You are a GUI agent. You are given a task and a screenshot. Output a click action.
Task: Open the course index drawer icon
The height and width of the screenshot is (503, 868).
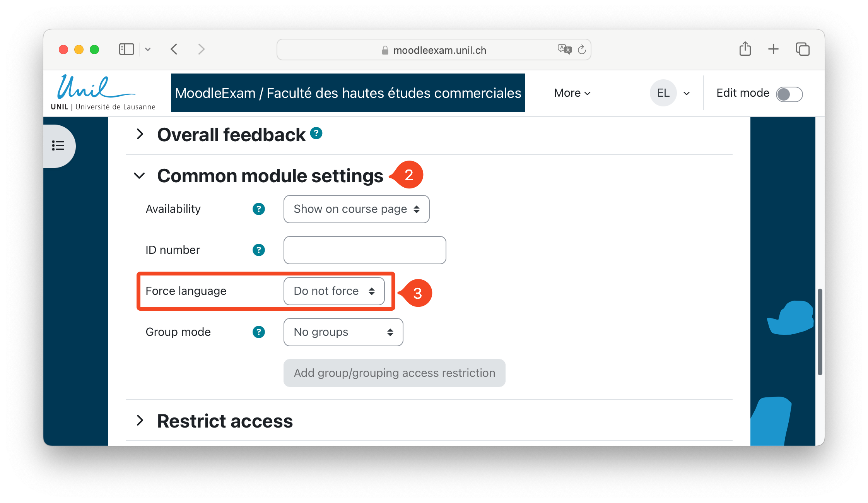pos(58,145)
